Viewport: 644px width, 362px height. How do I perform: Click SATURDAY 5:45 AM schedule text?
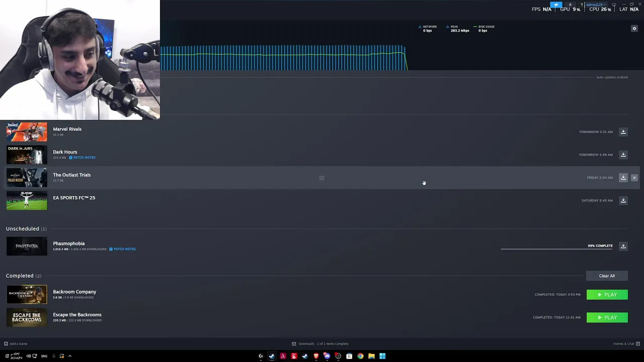point(597,201)
